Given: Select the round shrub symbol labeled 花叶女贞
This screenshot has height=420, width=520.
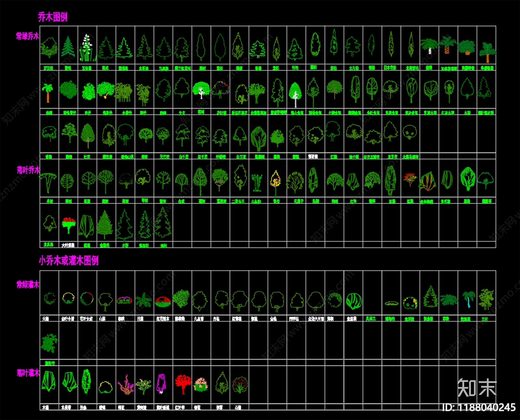Looking at the screenshot, I should pyautogui.click(x=87, y=299).
